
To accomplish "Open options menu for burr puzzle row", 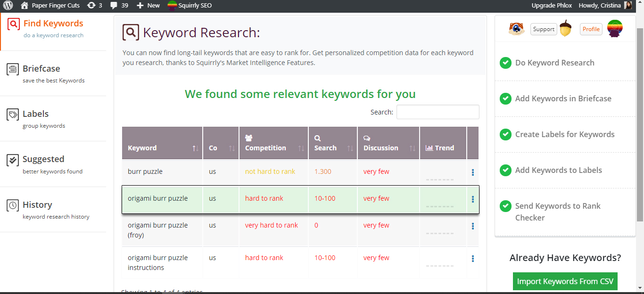I will [x=473, y=172].
